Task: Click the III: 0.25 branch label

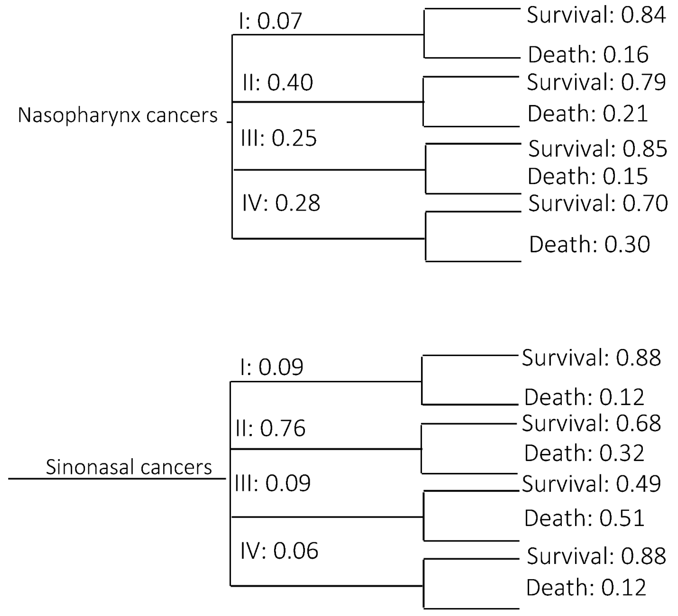Action: pyautogui.click(x=279, y=138)
